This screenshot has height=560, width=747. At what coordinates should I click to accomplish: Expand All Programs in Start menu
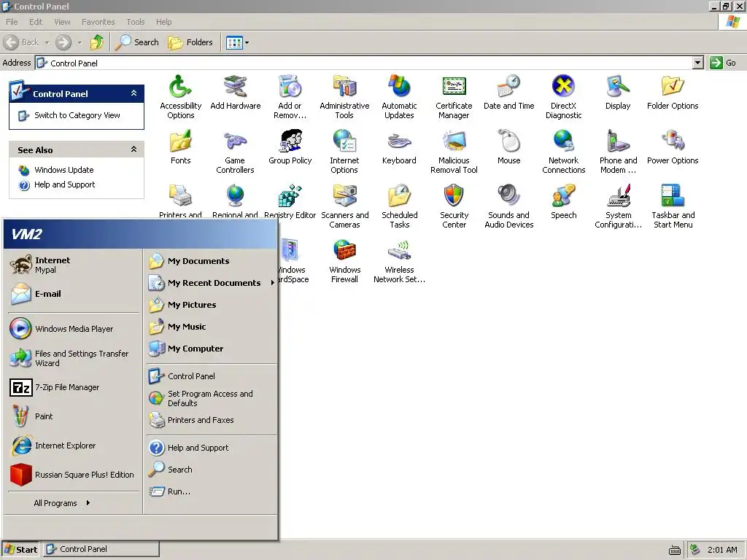click(x=61, y=503)
